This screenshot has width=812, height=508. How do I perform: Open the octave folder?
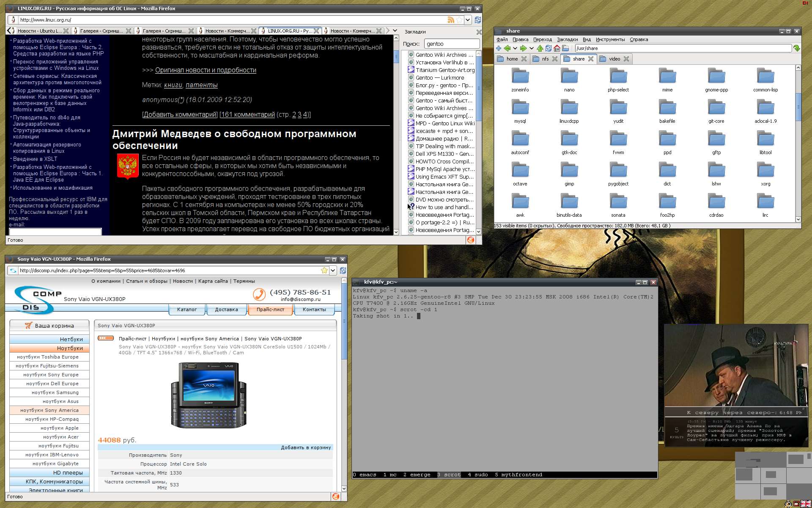coord(520,174)
